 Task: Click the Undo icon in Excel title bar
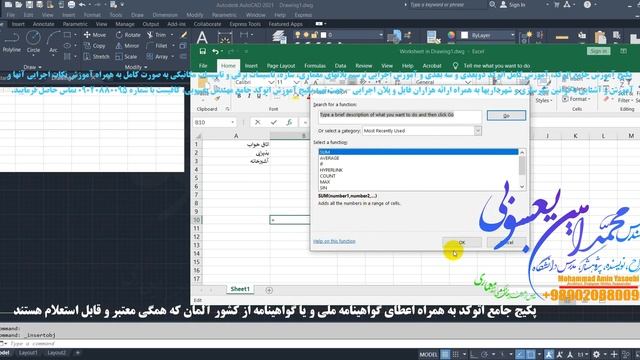tap(215, 51)
